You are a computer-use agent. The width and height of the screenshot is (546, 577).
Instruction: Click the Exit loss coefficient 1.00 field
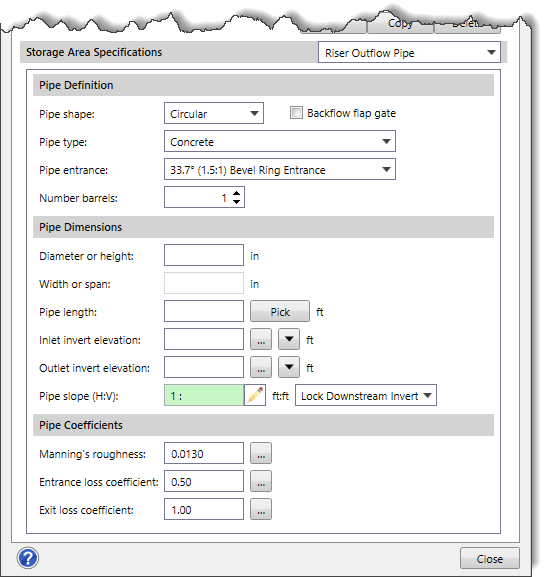point(204,509)
